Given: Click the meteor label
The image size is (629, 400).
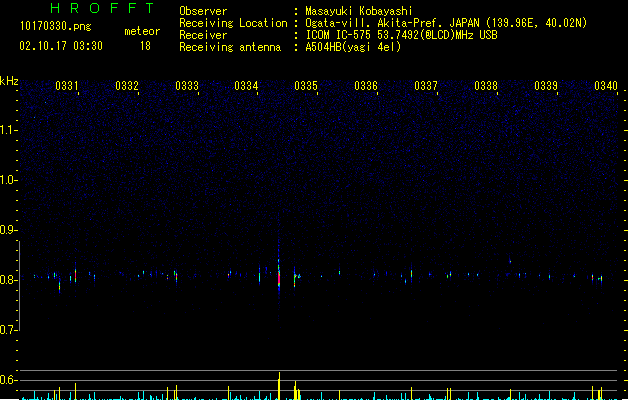Looking at the screenshot, I should (x=142, y=31).
